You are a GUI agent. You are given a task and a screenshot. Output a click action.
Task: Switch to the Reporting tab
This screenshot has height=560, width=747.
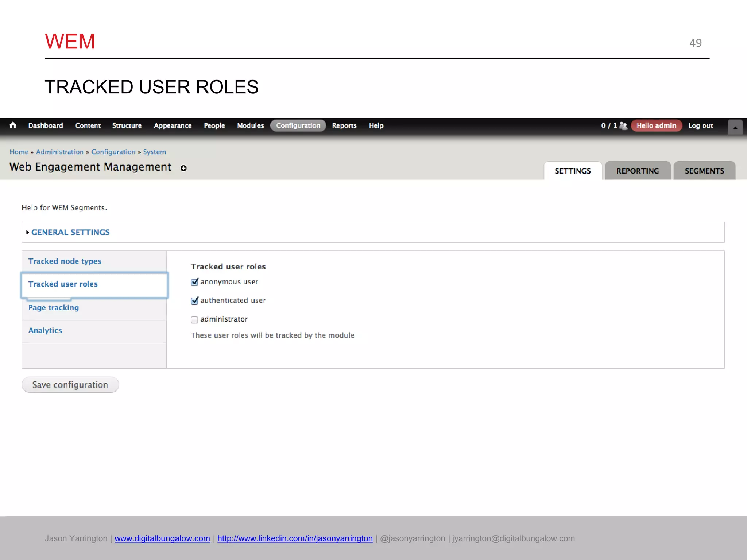pyautogui.click(x=637, y=171)
